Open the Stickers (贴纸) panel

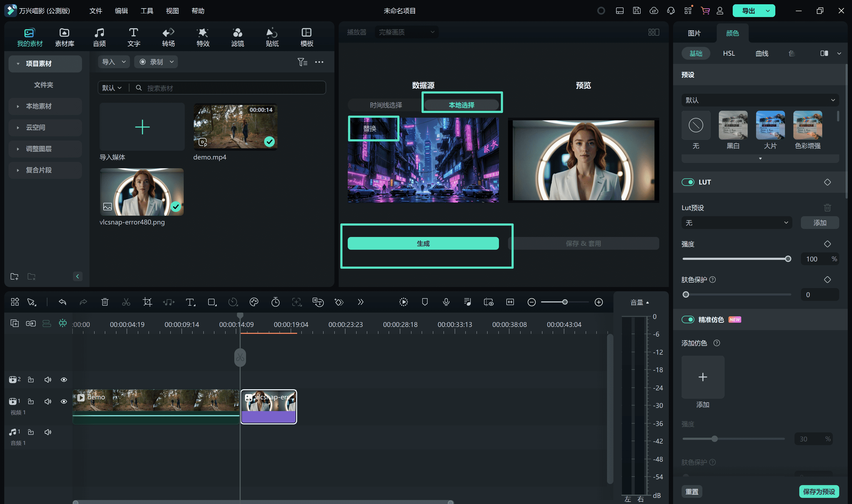[272, 37]
